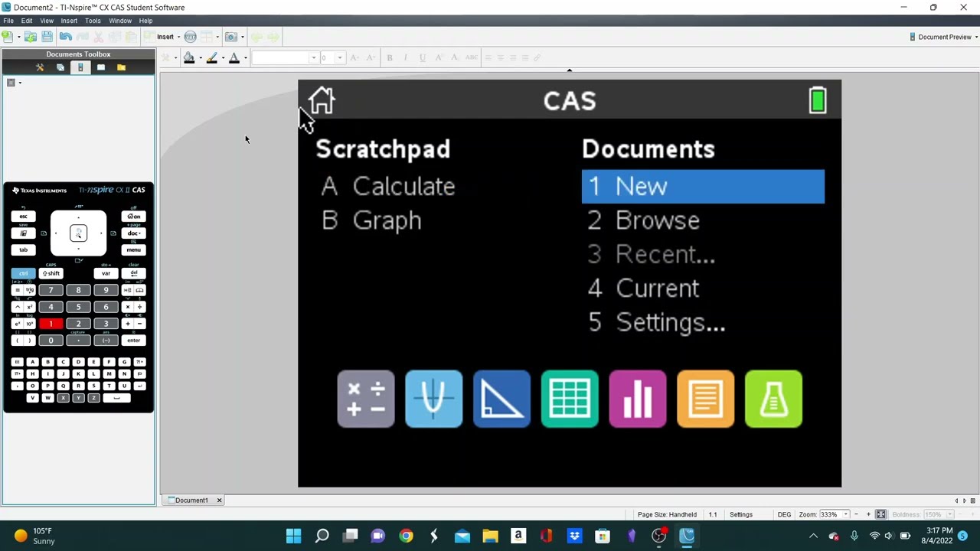Open the screen capture dropdown arrow
980x551 pixels.
click(243, 37)
